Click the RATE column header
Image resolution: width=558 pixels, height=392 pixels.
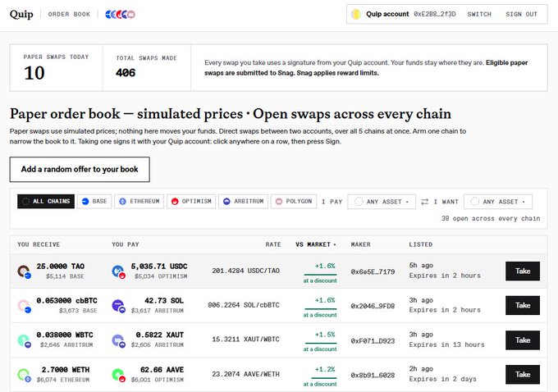pyautogui.click(x=273, y=244)
